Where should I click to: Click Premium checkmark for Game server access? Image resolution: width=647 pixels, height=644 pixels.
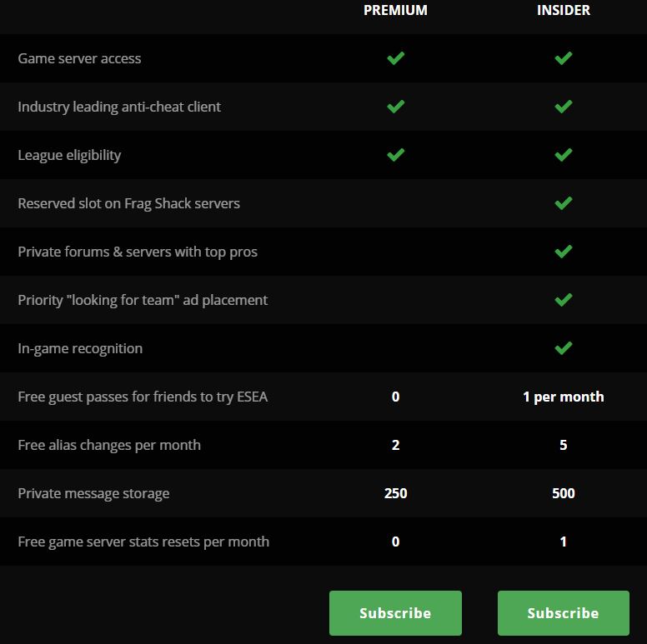pos(396,58)
